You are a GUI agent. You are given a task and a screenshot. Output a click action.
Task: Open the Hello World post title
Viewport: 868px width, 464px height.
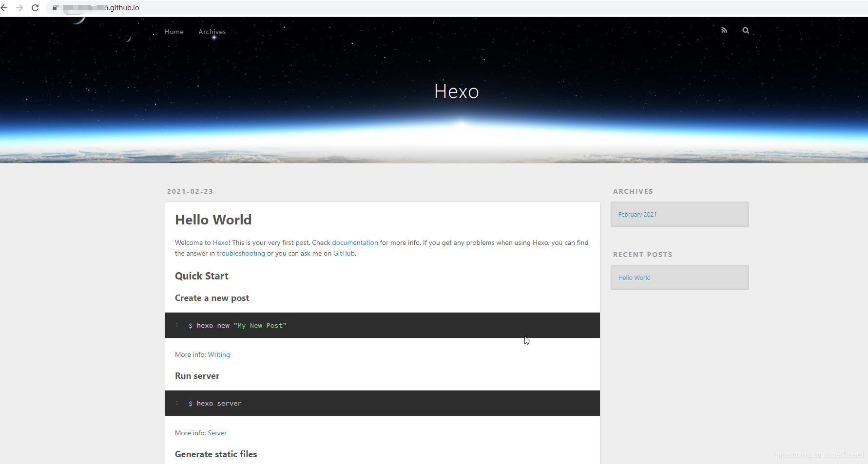[213, 220]
